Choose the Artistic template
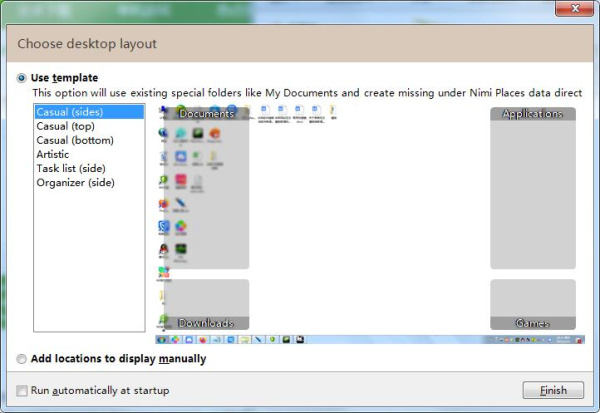This screenshot has height=413, width=600. tap(53, 155)
